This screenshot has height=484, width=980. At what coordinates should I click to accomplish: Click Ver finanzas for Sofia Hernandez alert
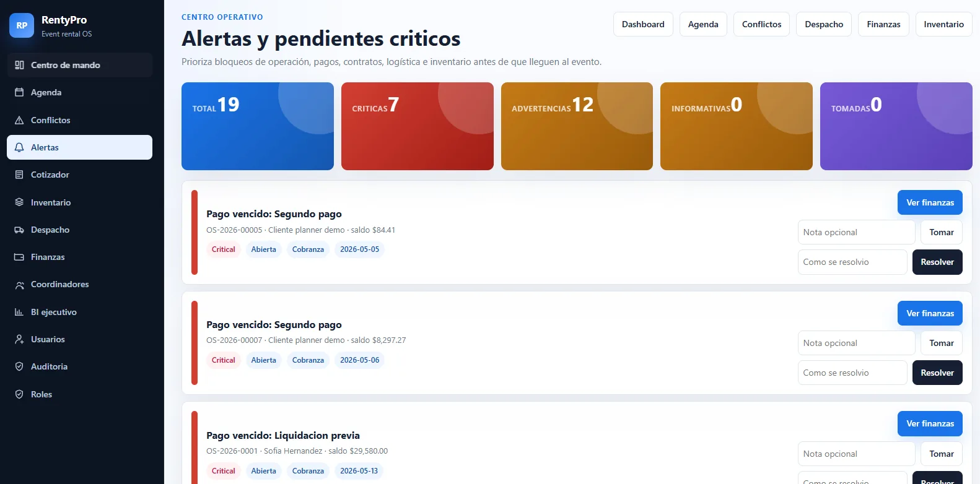pyautogui.click(x=930, y=423)
